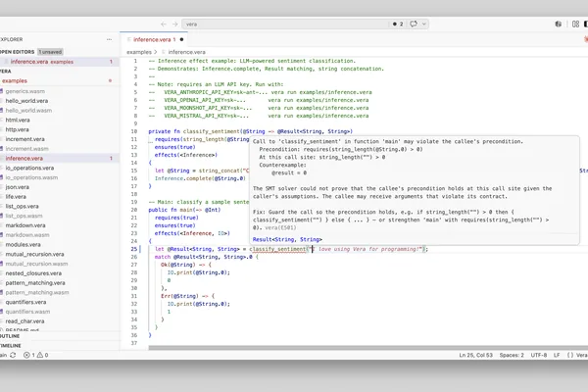Click the error code link vera(E501) in the hover
The width and height of the screenshot is (588, 392).
click(280, 227)
